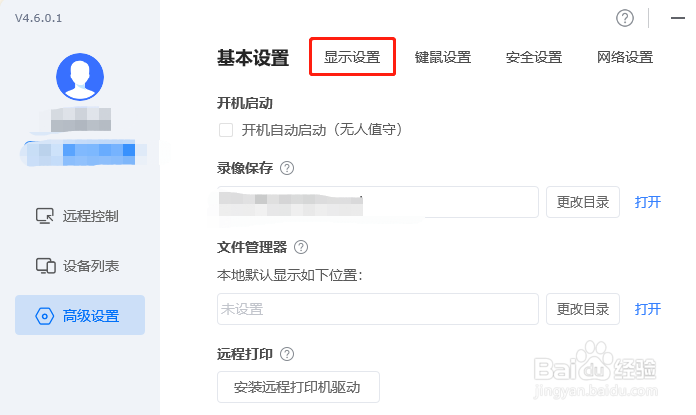
Task: Click 更改目录 button for recording save path
Action: pyautogui.click(x=583, y=202)
